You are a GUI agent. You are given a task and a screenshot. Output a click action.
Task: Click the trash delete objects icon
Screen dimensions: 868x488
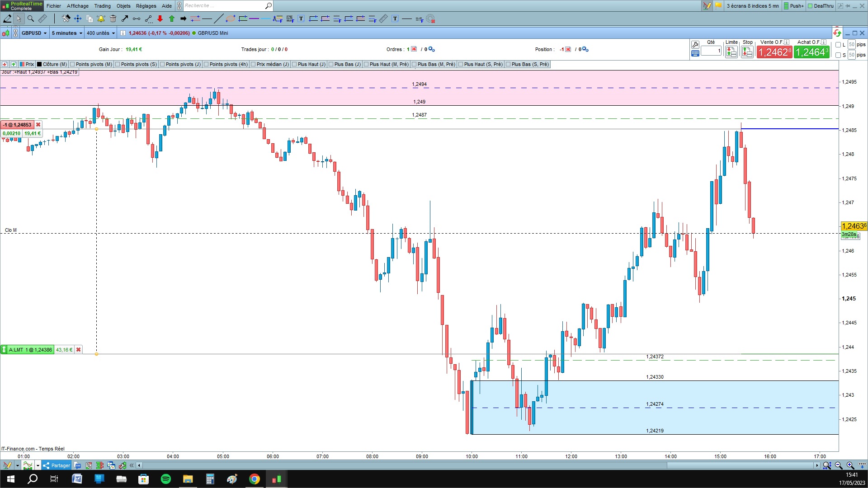113,19
